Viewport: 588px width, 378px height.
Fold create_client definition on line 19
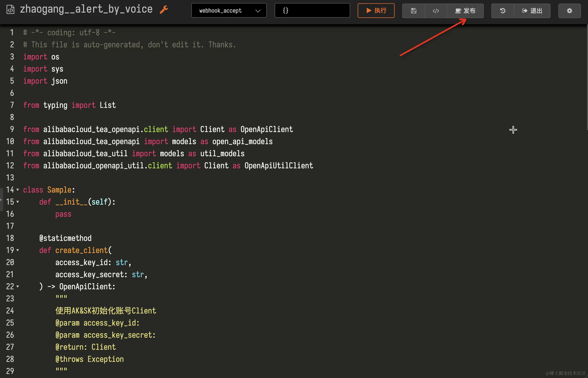pos(18,250)
